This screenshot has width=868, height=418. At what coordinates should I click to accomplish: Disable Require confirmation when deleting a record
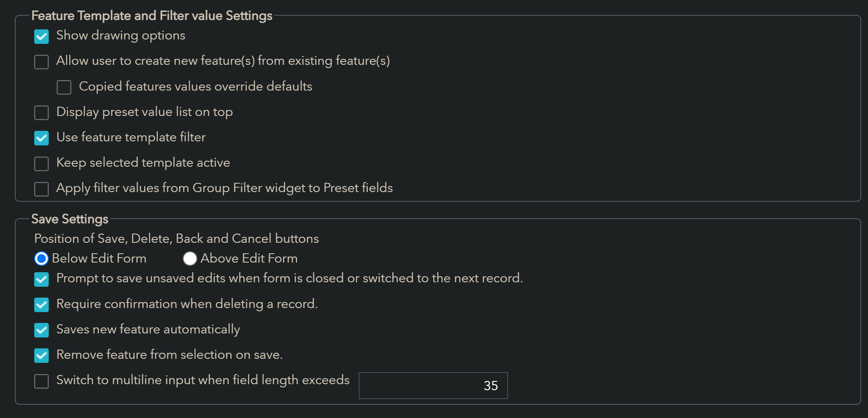click(x=41, y=305)
